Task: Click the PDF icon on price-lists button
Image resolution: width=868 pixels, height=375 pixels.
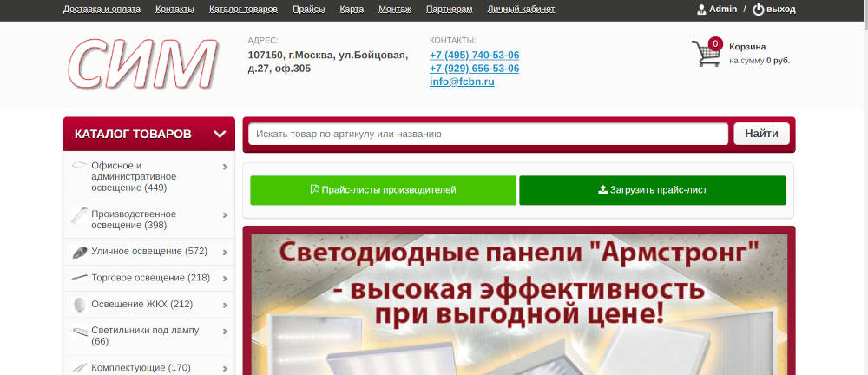Action: click(x=315, y=190)
